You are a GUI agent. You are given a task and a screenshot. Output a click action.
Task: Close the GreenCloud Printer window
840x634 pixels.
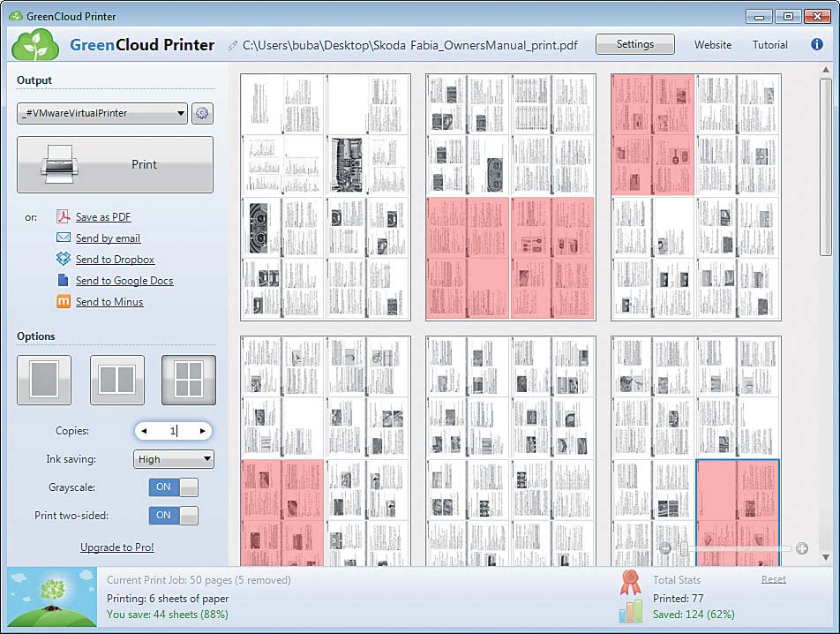tap(817, 17)
